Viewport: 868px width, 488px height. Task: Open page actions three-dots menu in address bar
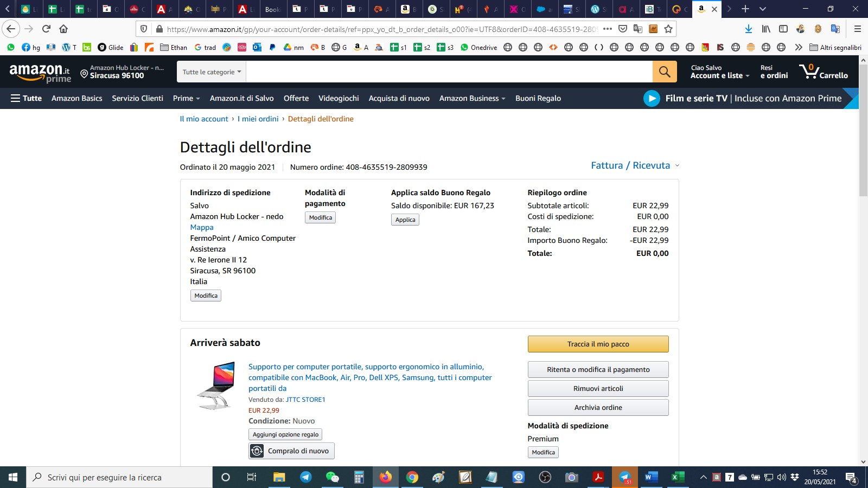(608, 29)
